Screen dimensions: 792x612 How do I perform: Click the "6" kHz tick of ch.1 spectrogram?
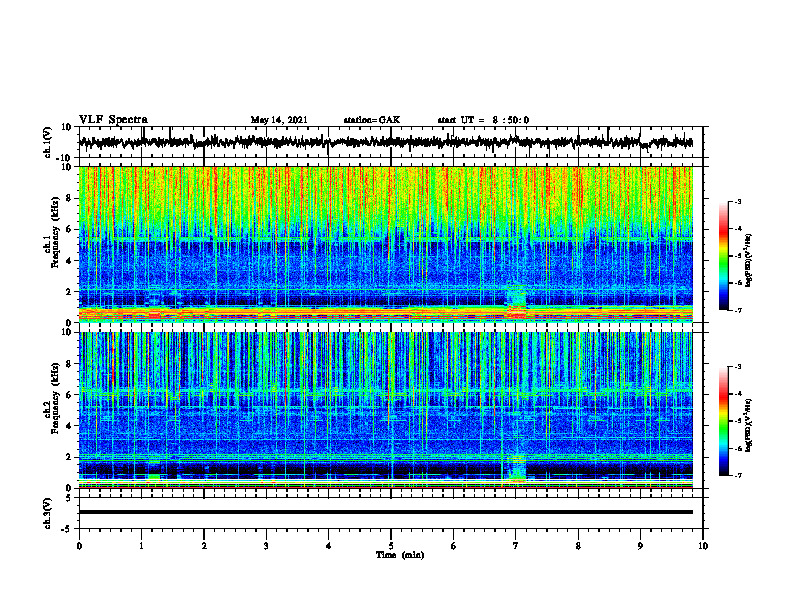click(69, 229)
